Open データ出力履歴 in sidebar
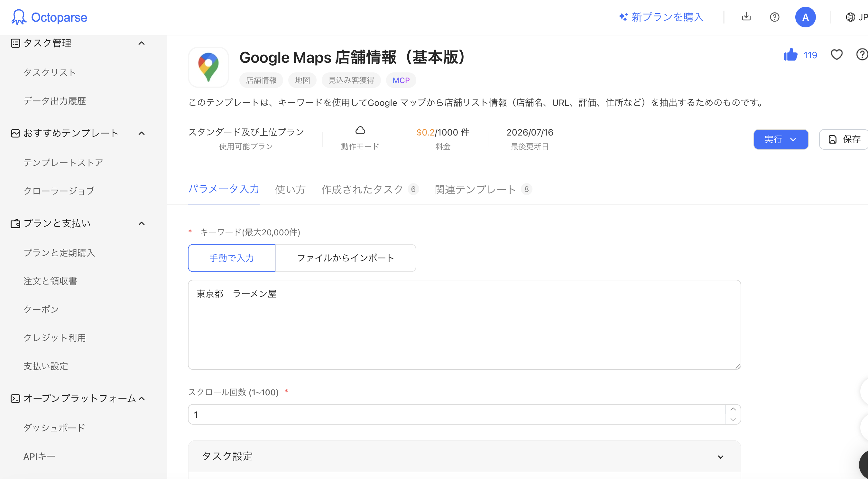The height and width of the screenshot is (479, 868). 55,101
